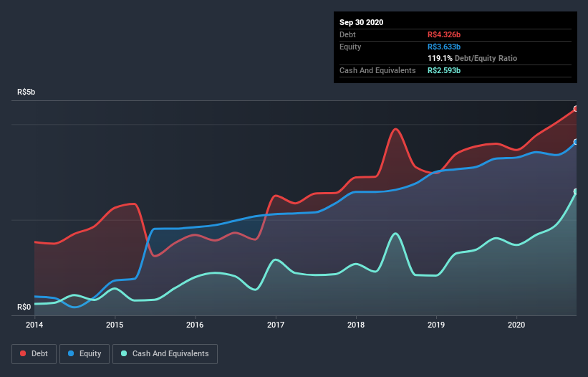Image resolution: width=588 pixels, height=377 pixels.
Task: Toggle the Debt series legend button
Action: (x=34, y=354)
